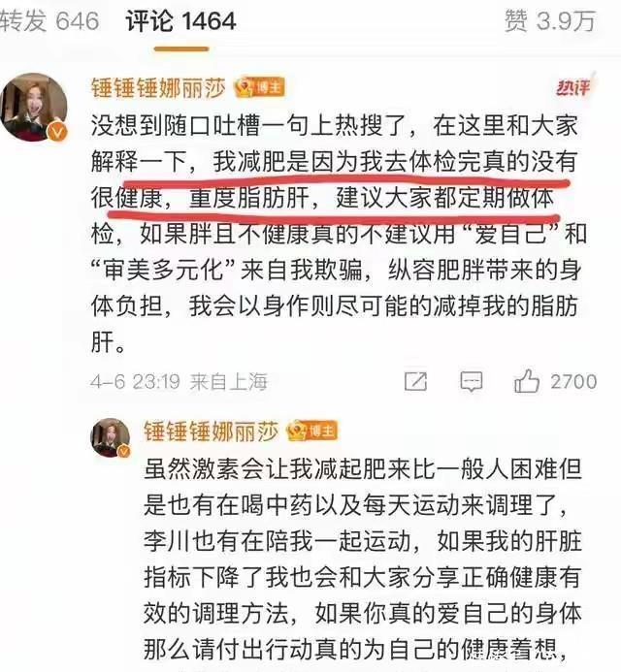Tap the share/forward icon on the comment
Screen dimensions: 621x672
415,381
